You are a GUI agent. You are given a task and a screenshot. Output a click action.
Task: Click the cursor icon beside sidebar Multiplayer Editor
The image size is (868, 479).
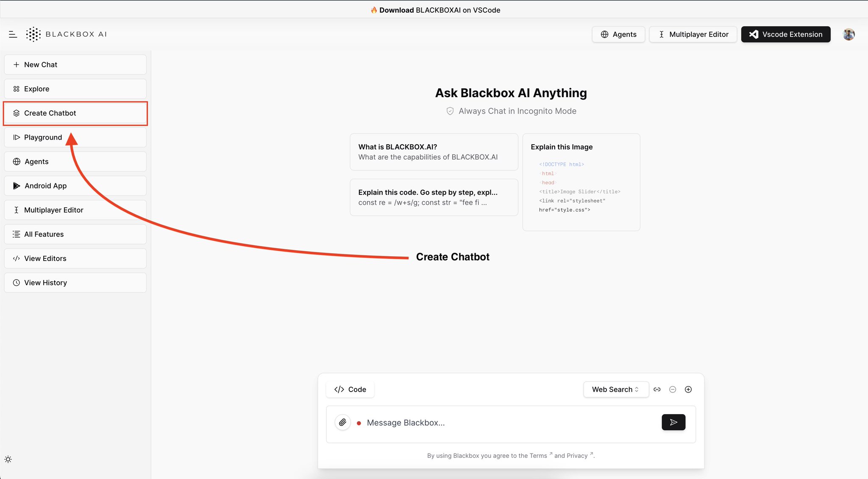[16, 210]
